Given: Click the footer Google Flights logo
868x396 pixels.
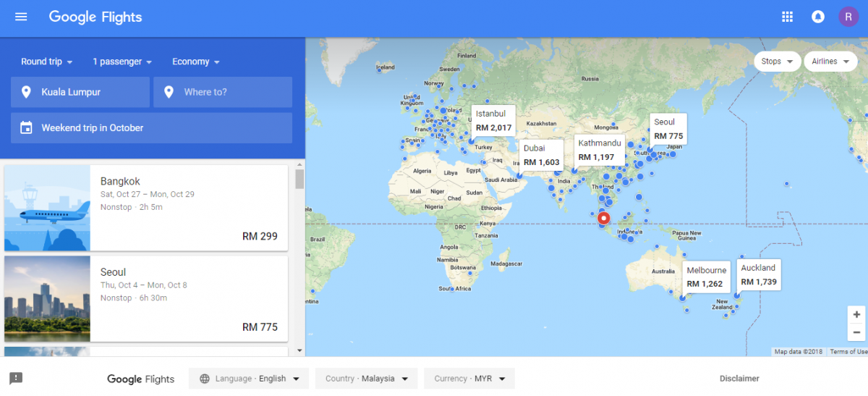Looking at the screenshot, I should (141, 379).
